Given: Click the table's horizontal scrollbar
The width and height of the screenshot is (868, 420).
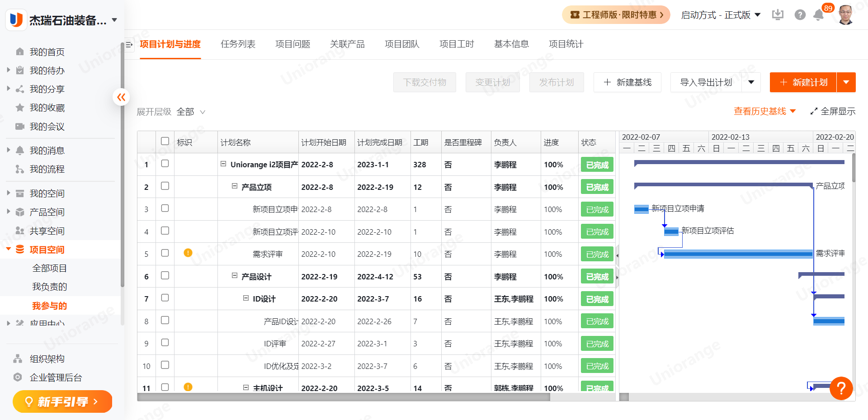Looking at the screenshot, I should (344, 397).
